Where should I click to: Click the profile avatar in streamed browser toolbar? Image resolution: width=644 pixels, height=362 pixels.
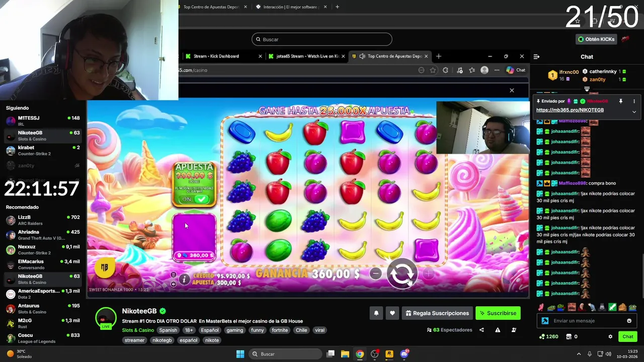click(485, 70)
